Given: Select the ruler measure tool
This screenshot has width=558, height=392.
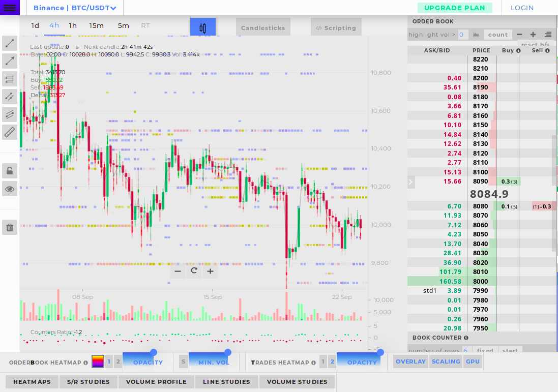Looking at the screenshot, I should (x=10, y=132).
